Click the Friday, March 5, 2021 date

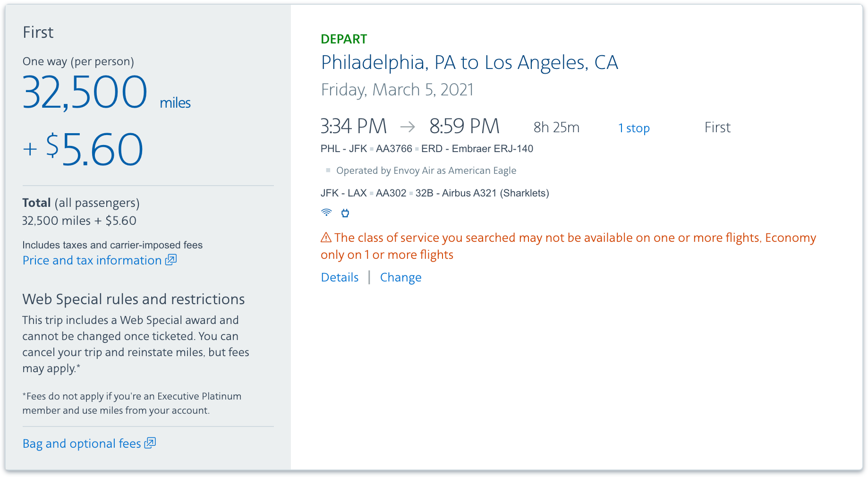pyautogui.click(x=397, y=90)
